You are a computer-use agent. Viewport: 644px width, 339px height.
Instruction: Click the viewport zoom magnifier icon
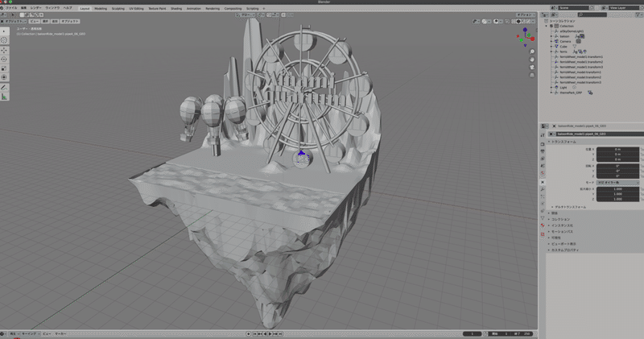coord(532,52)
